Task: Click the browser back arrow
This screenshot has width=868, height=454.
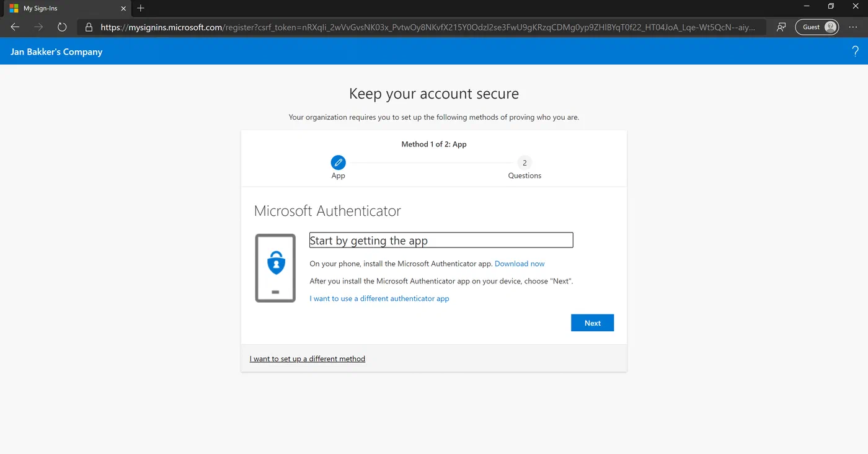Action: coord(15,27)
